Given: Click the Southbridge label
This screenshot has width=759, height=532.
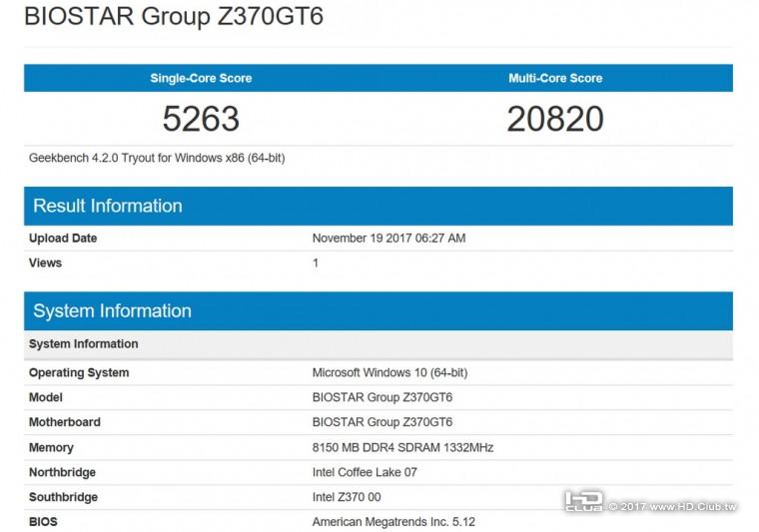Looking at the screenshot, I should (63, 497).
